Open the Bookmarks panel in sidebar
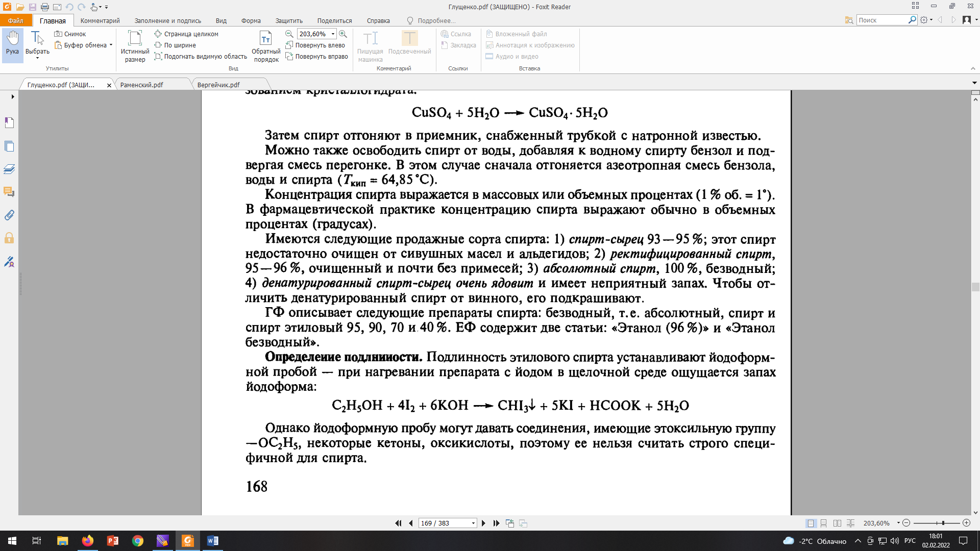Screen dimensions: 980x551 (x=9, y=123)
